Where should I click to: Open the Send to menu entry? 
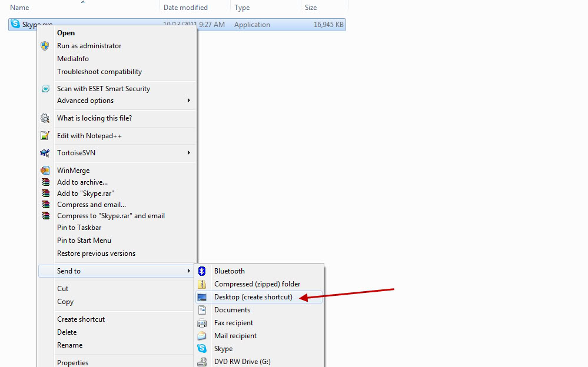[116, 271]
